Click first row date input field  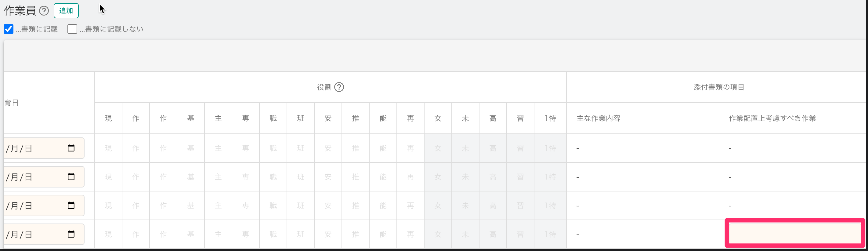(x=34, y=148)
